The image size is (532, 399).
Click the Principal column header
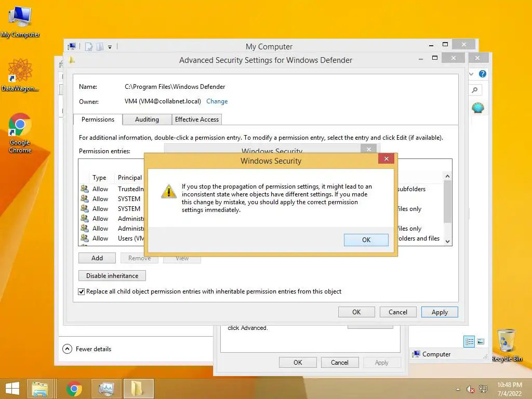[129, 178]
